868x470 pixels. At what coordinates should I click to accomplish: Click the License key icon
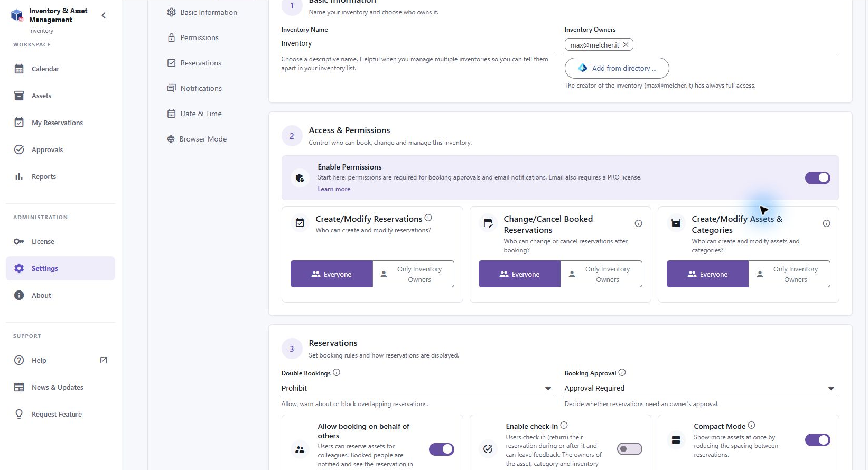pyautogui.click(x=19, y=241)
